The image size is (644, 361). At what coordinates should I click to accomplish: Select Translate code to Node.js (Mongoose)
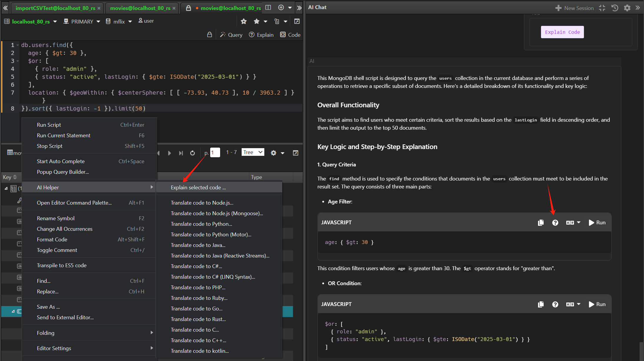point(219,213)
